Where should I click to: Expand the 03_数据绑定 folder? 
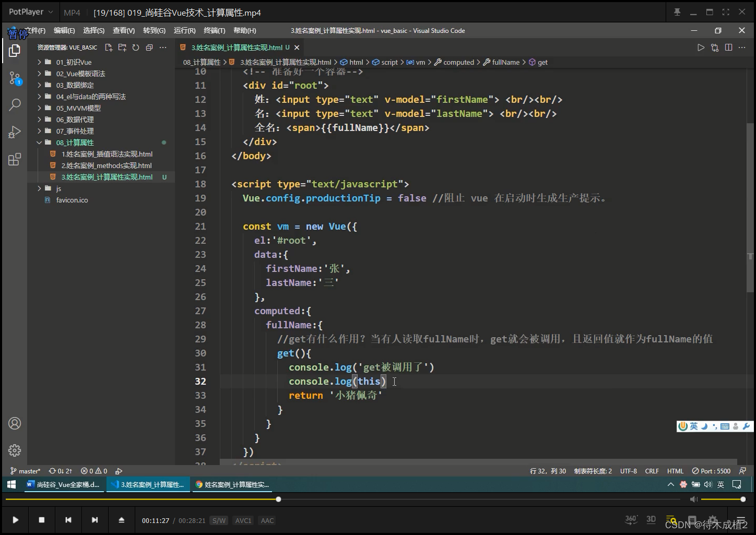[x=100, y=85]
